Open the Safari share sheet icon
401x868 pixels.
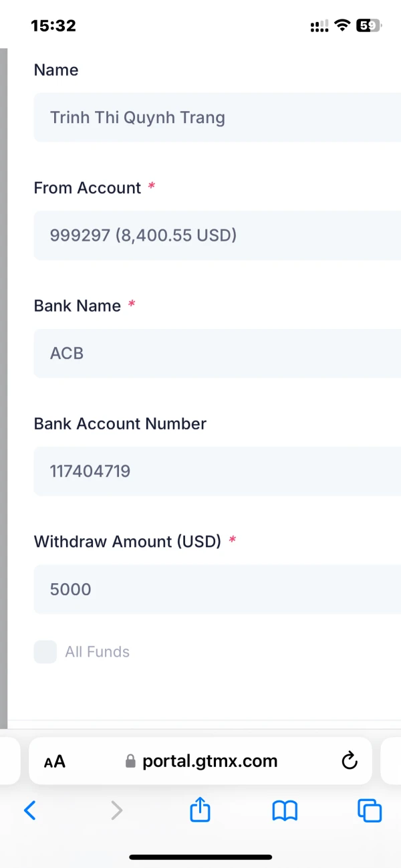[x=200, y=810]
